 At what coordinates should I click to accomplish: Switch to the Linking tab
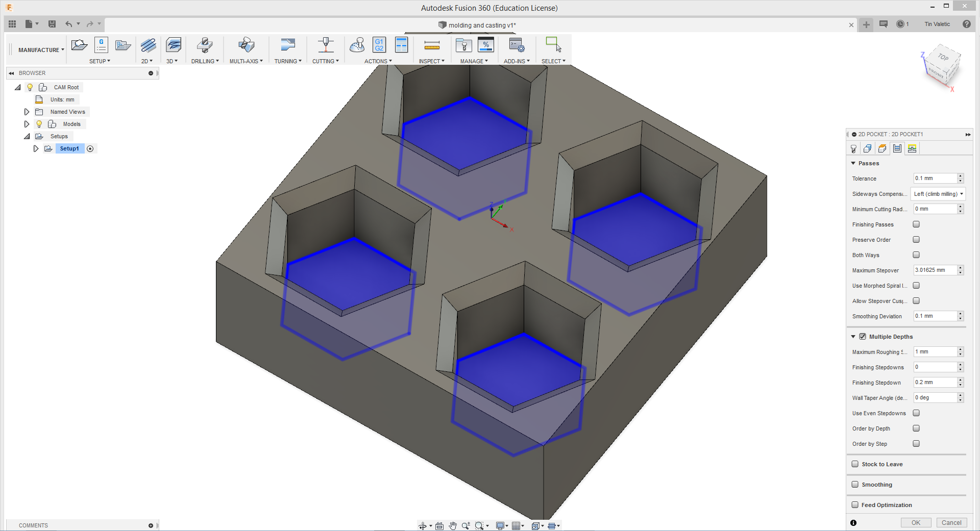pos(912,148)
